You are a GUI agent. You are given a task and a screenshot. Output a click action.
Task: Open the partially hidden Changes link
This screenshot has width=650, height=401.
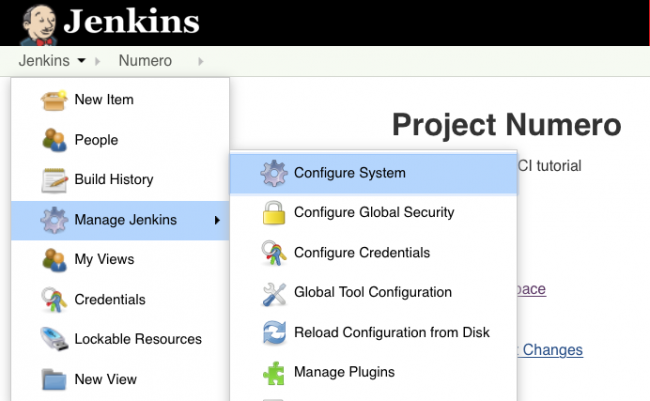coord(550,350)
